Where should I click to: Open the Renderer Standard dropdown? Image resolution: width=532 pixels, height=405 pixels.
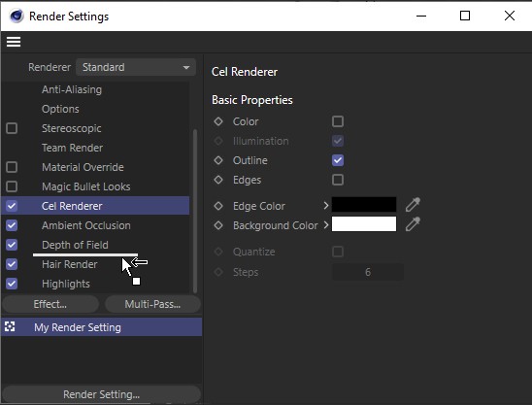(136, 67)
